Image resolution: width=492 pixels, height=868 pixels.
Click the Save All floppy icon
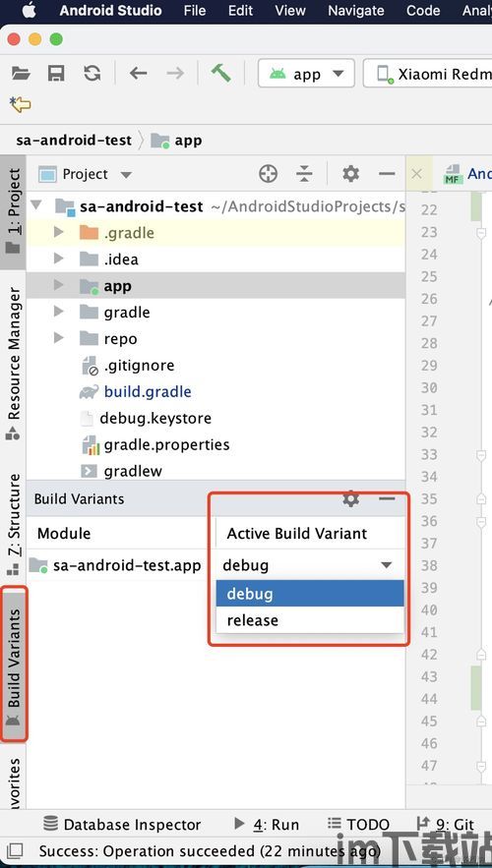(56, 73)
